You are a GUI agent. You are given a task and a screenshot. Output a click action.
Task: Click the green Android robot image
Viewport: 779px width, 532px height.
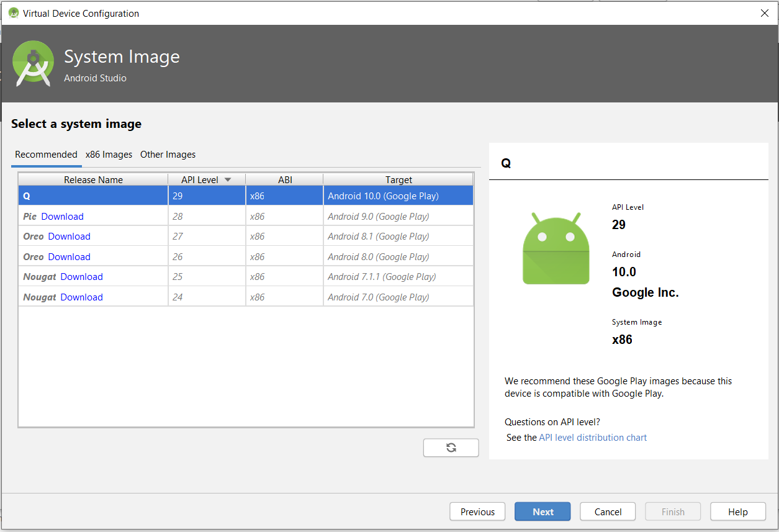[x=556, y=248]
